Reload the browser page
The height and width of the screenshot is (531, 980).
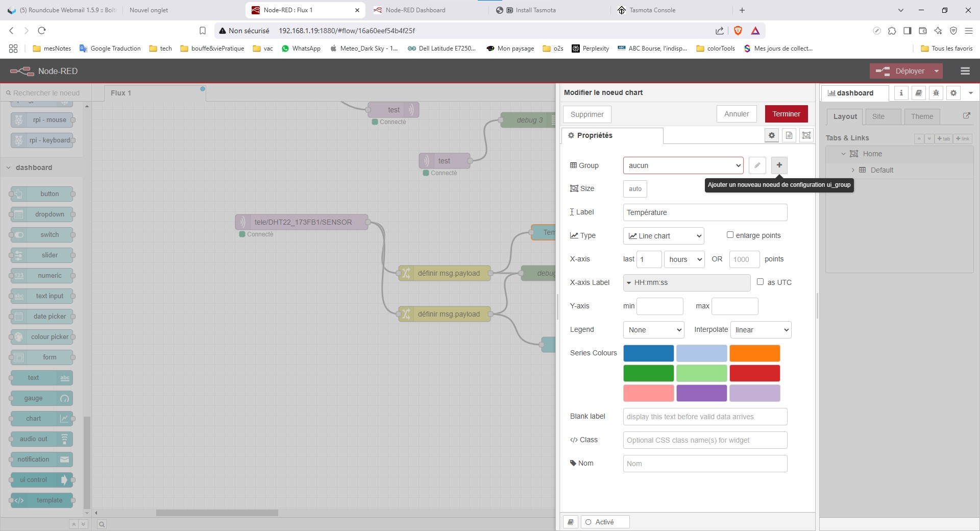(42, 31)
